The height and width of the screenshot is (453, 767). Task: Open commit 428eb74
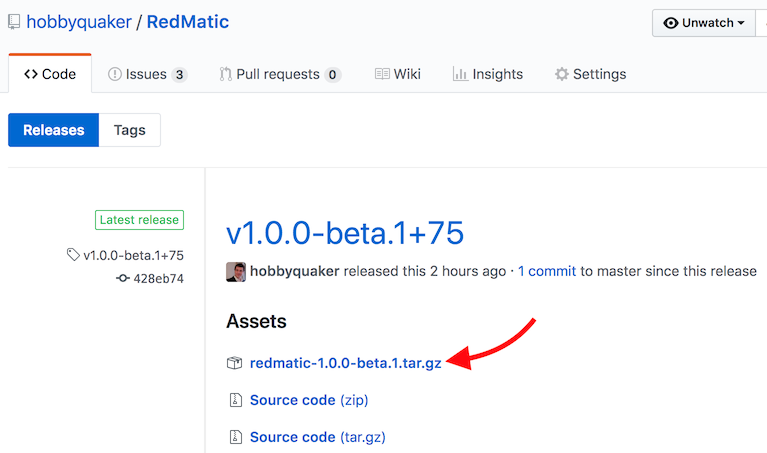click(x=158, y=279)
